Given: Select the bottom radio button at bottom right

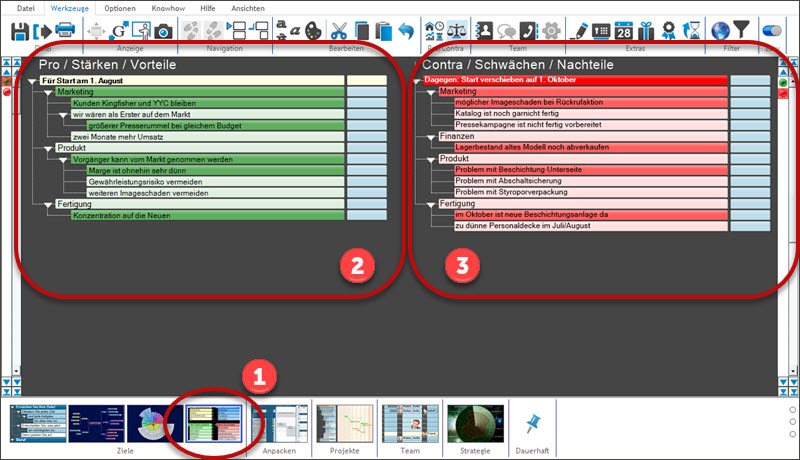Looking at the screenshot, I should coord(792,434).
